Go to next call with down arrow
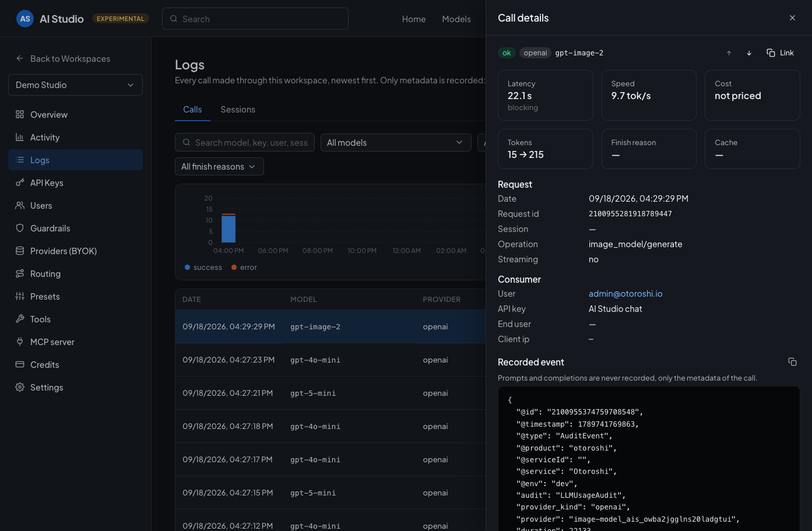 pyautogui.click(x=749, y=53)
